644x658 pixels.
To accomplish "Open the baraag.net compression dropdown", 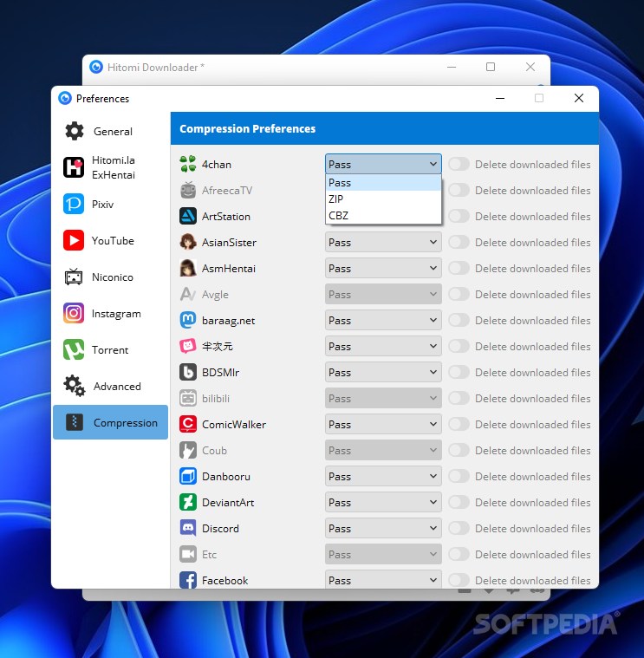I will click(x=383, y=320).
